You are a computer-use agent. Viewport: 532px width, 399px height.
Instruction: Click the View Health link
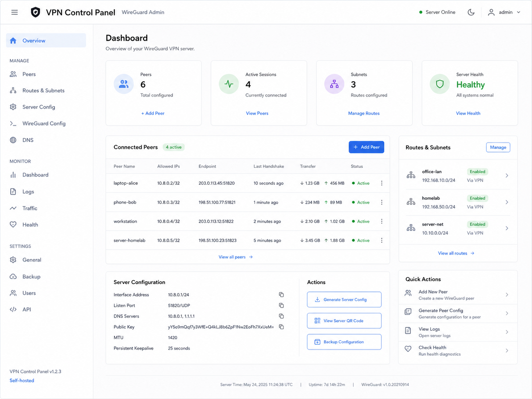[x=468, y=113]
